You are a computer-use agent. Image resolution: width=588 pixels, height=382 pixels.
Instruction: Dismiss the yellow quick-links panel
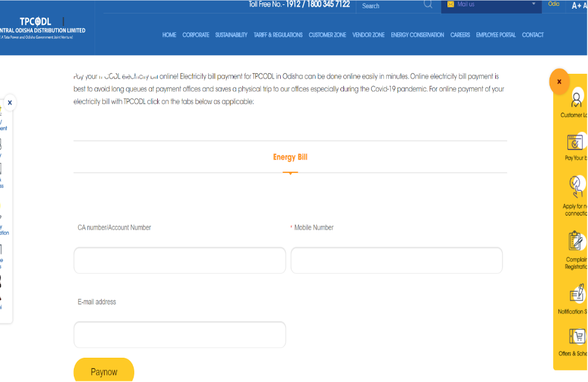559,82
